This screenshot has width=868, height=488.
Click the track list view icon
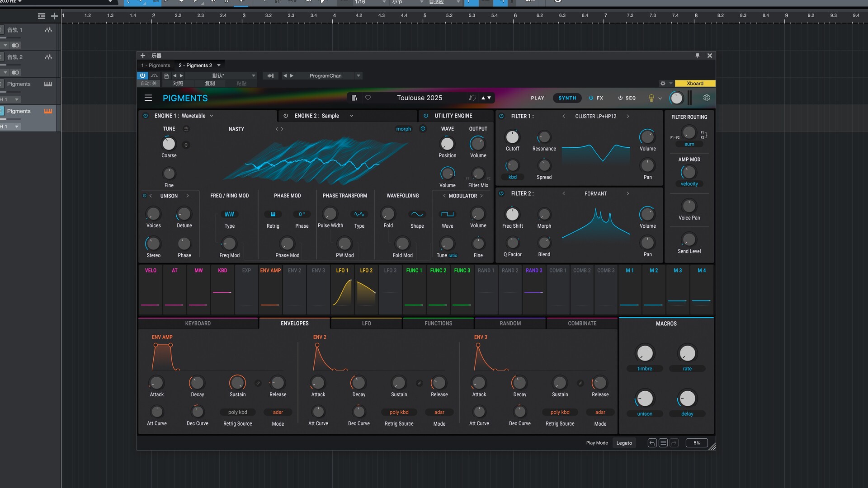pyautogui.click(x=42, y=16)
